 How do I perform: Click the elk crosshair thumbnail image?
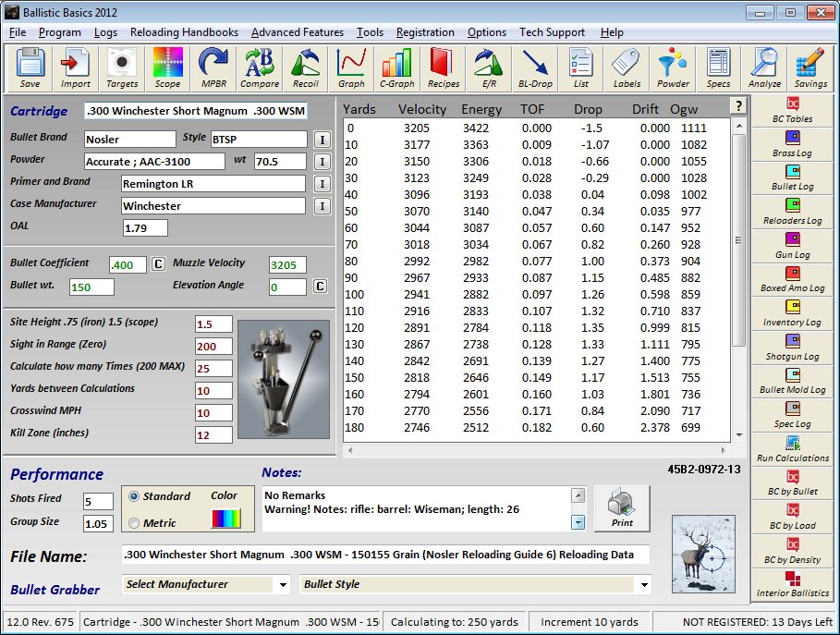point(703,554)
